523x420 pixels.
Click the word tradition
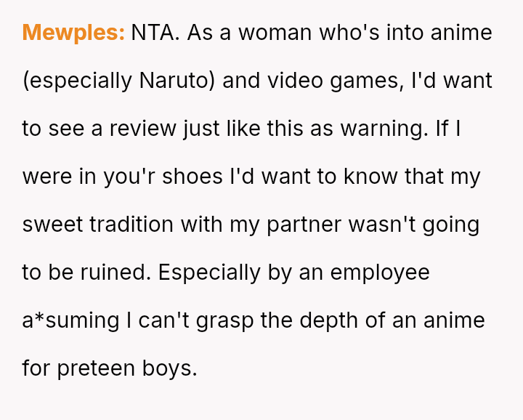[x=131, y=225]
